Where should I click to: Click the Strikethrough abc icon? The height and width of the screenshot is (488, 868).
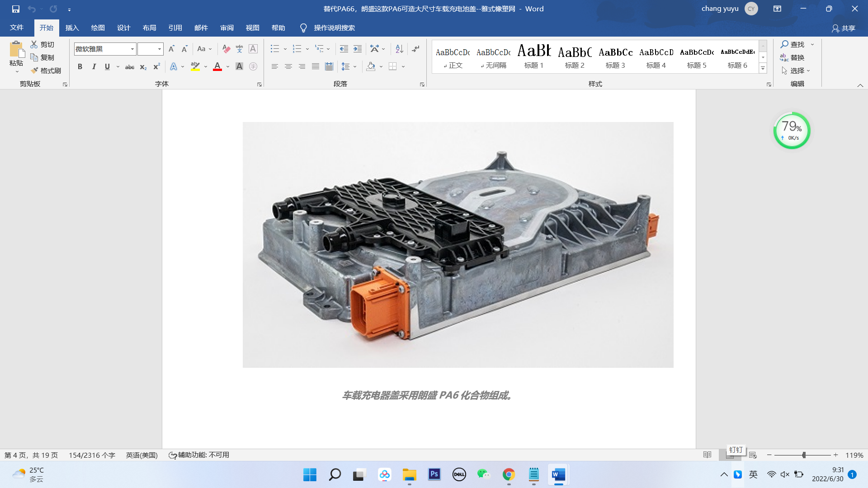point(130,67)
